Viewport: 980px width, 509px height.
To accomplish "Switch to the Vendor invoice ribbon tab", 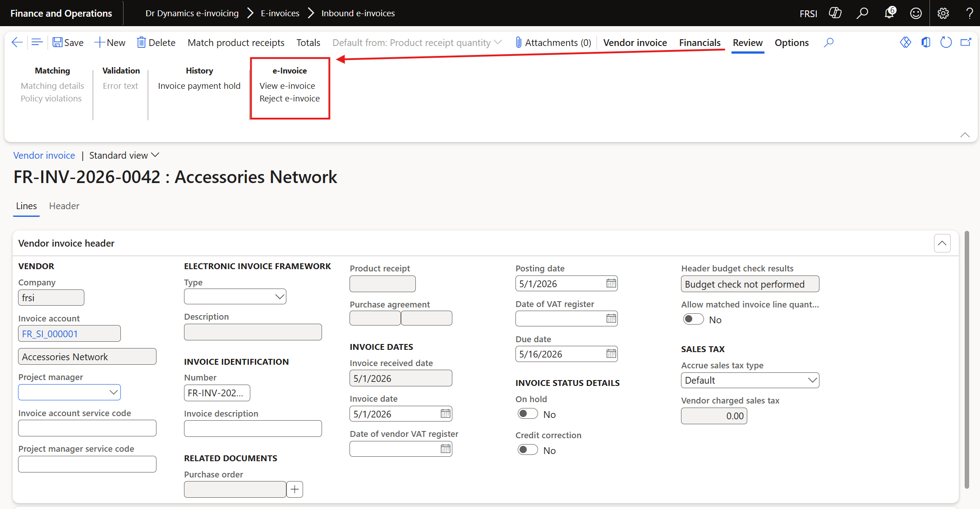I will point(635,42).
